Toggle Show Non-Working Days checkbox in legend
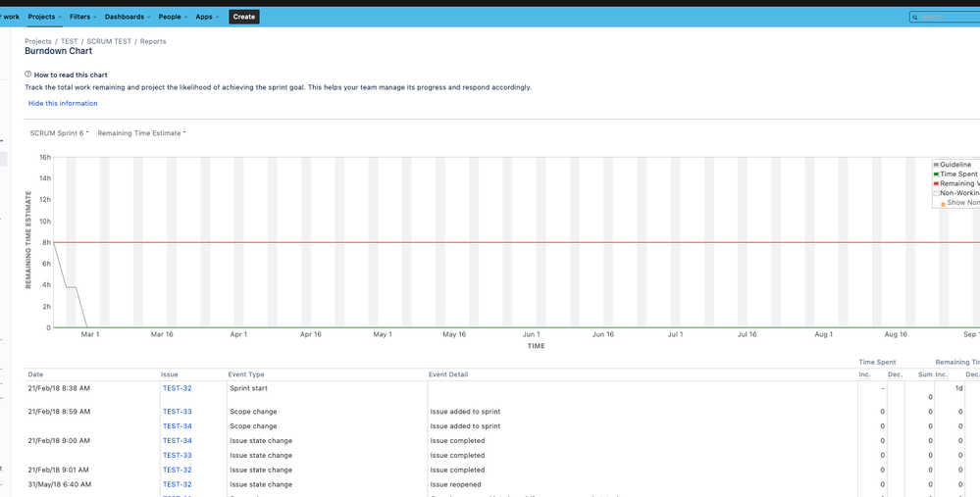 [943, 204]
